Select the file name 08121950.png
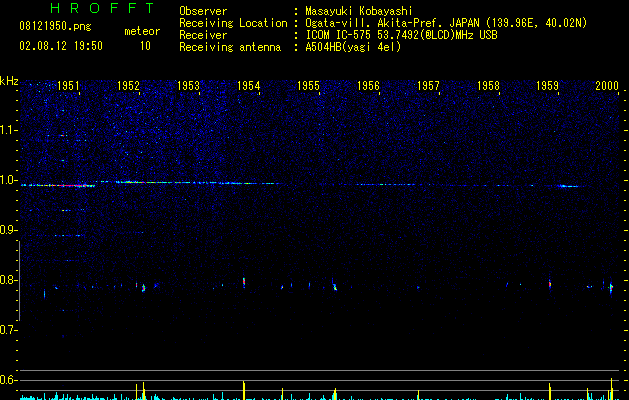The image size is (629, 400). coord(55,27)
